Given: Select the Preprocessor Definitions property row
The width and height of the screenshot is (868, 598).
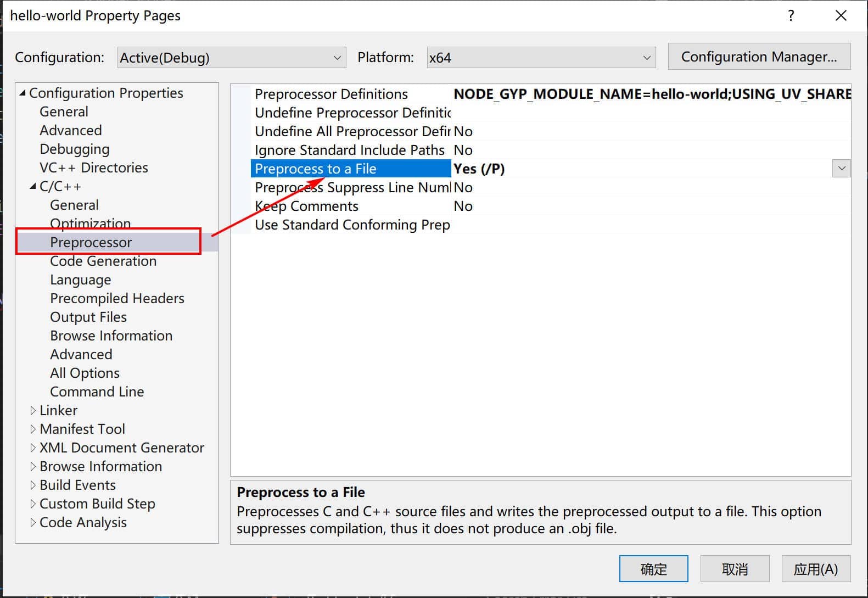Looking at the screenshot, I should pos(331,94).
